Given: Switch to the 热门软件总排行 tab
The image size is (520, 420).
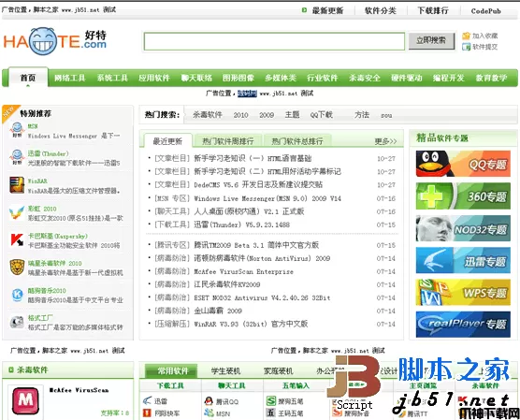Looking at the screenshot, I should coord(297,141).
